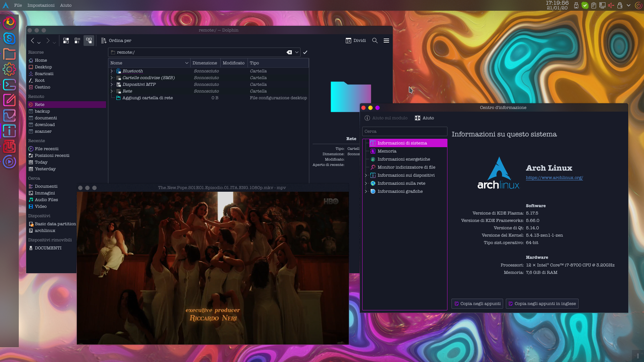Open the file manager dock icon
Image resolution: width=644 pixels, height=362 pixels.
[10, 54]
